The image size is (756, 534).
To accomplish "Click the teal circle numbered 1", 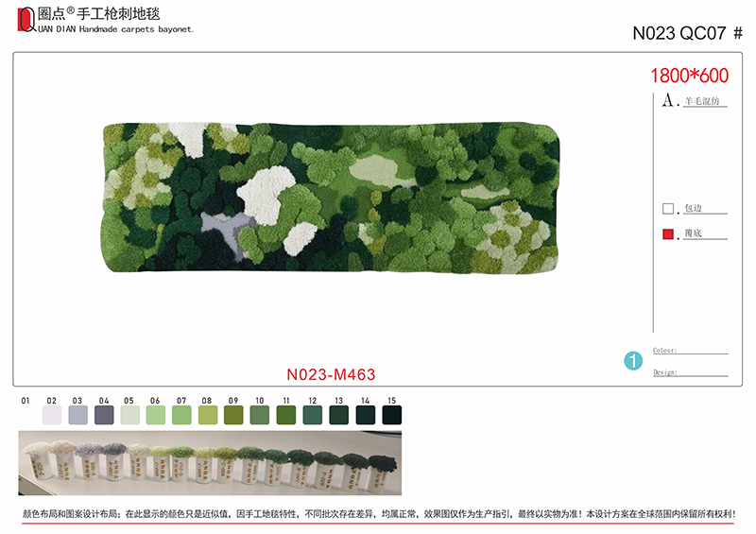I will point(633,360).
